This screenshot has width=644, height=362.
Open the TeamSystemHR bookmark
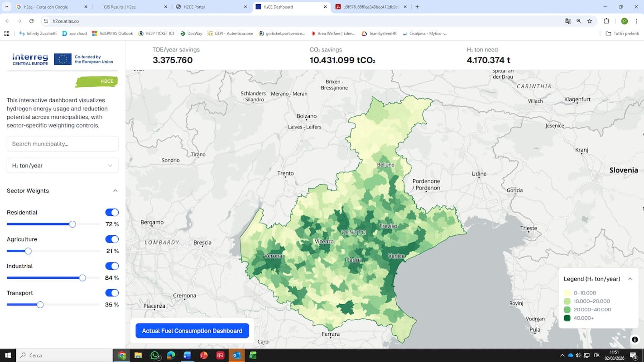tap(379, 33)
